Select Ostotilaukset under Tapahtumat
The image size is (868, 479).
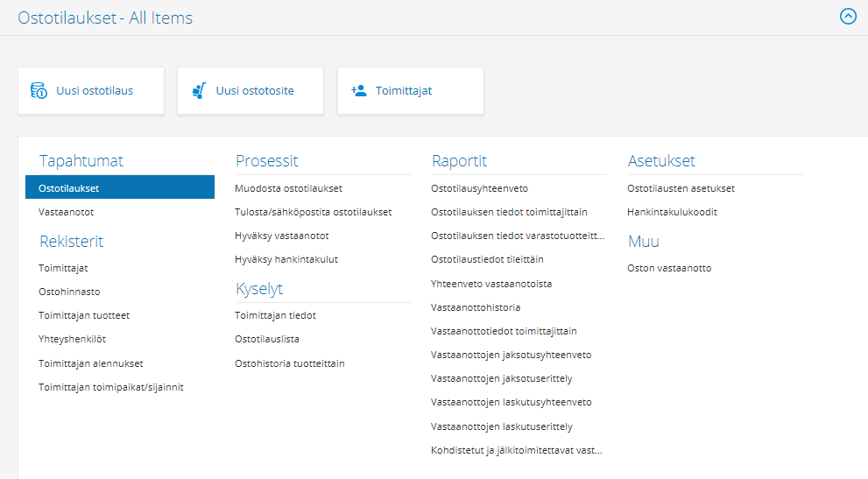pos(69,187)
